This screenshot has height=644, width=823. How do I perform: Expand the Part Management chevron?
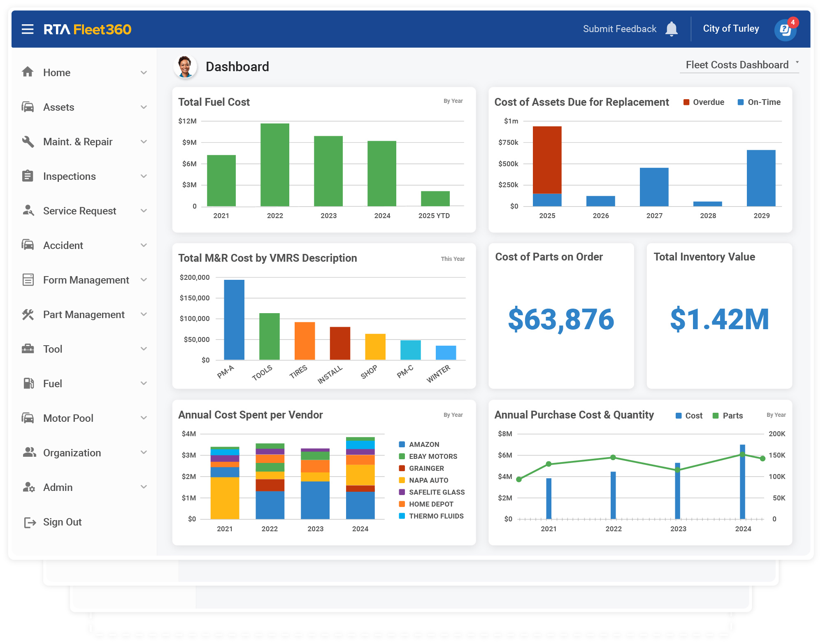144,314
